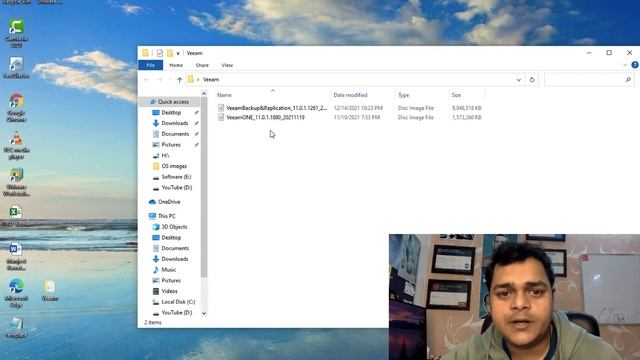Viewport: 640px width, 360px height.
Task: Click the New Folder quick access toolbar icon
Action: pos(170,53)
